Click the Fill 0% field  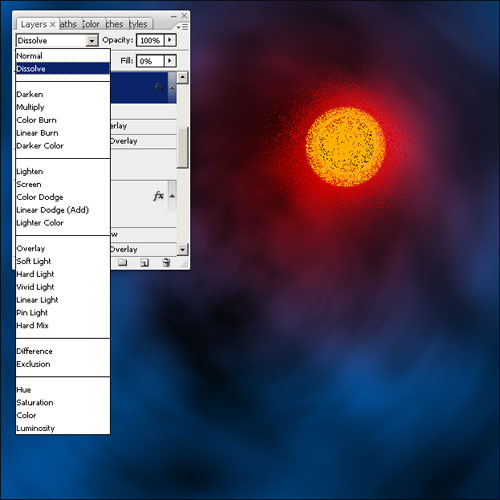click(x=150, y=61)
